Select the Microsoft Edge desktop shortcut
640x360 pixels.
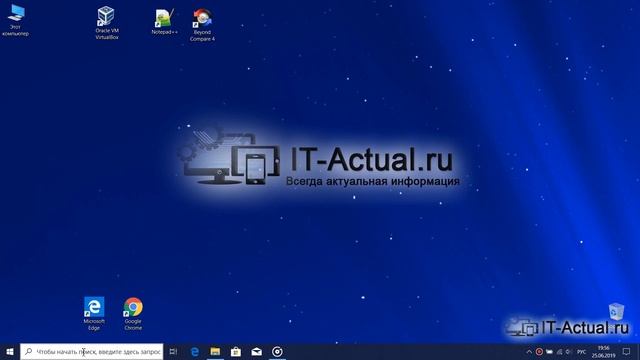[x=94, y=313]
